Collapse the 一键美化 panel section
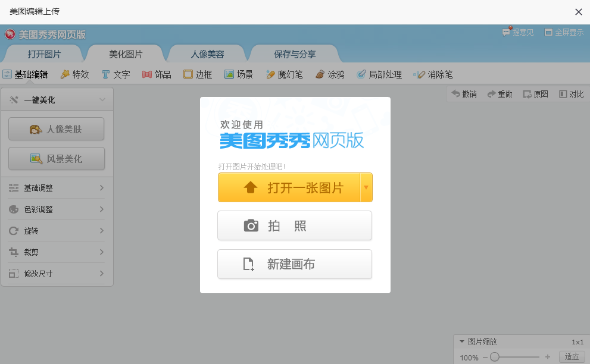 tap(102, 100)
